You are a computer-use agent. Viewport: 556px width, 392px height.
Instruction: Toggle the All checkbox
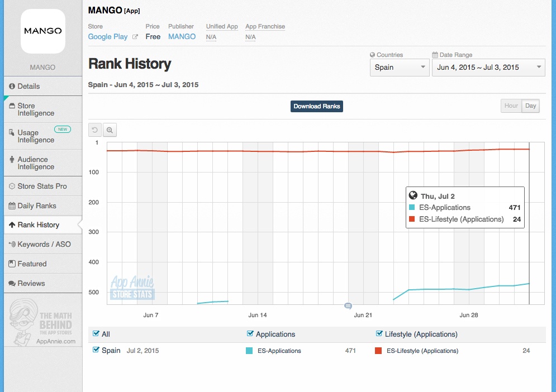[x=96, y=333]
